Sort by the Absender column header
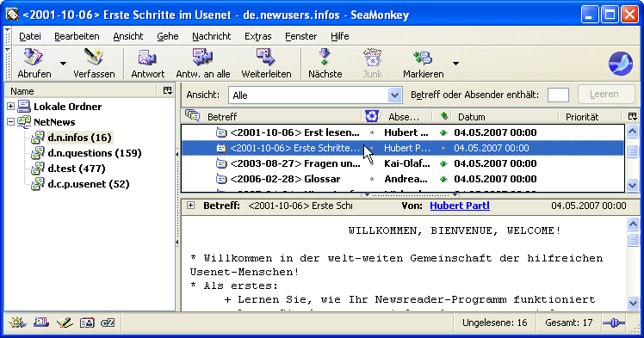This screenshot has height=338, width=644. pyautogui.click(x=406, y=117)
